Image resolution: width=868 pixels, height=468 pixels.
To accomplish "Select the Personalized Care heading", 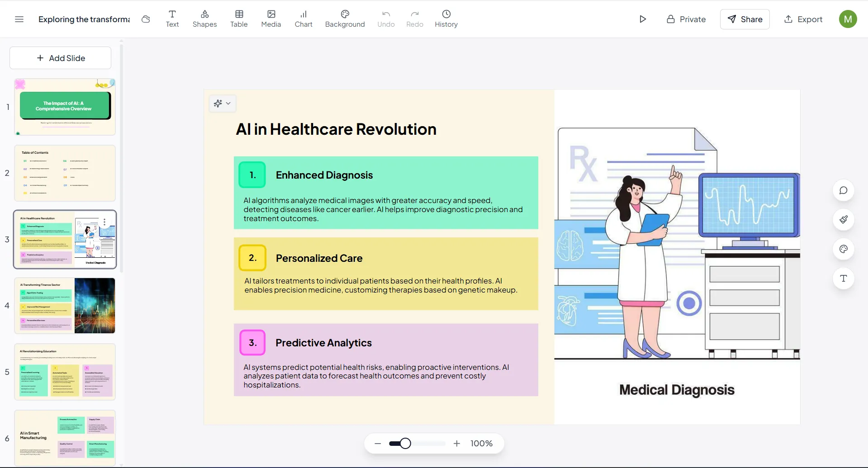I will (319, 258).
